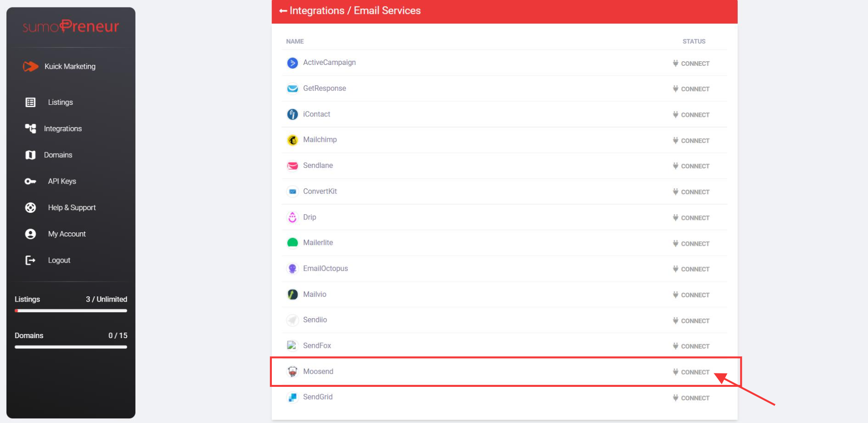Click the iContact logo icon
868x423 pixels.
pyautogui.click(x=292, y=114)
